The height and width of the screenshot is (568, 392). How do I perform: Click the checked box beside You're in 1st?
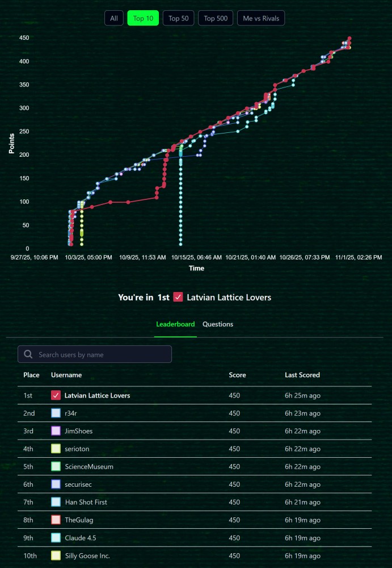point(178,297)
